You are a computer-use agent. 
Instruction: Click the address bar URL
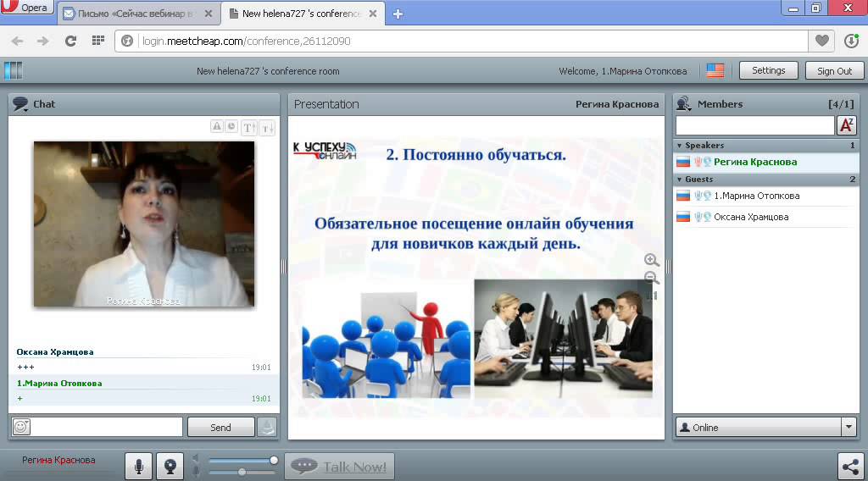coord(247,41)
